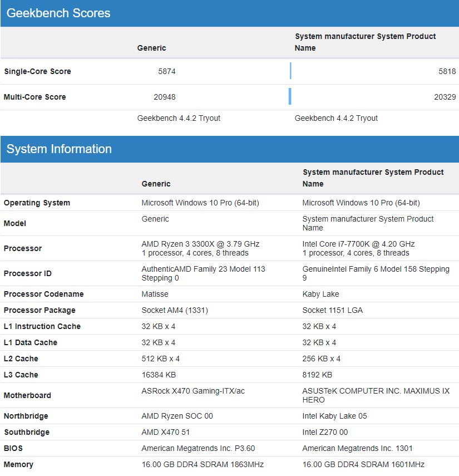Select Intel system's 'Microsoft Windows 10 Pro (64-bit)'
The image size is (459, 476).
pos(361,203)
